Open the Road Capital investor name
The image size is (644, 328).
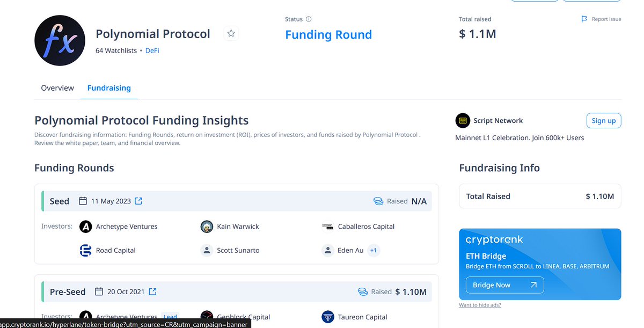click(x=115, y=250)
